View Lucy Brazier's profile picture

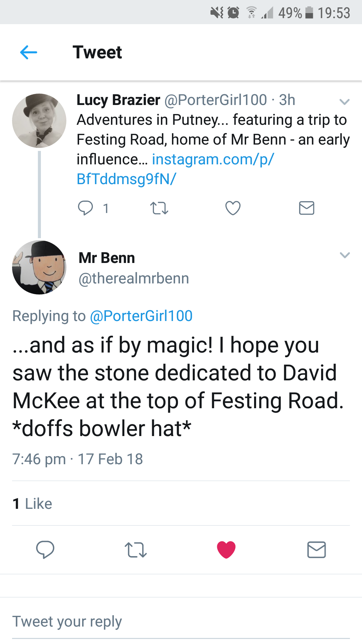pos(39,121)
